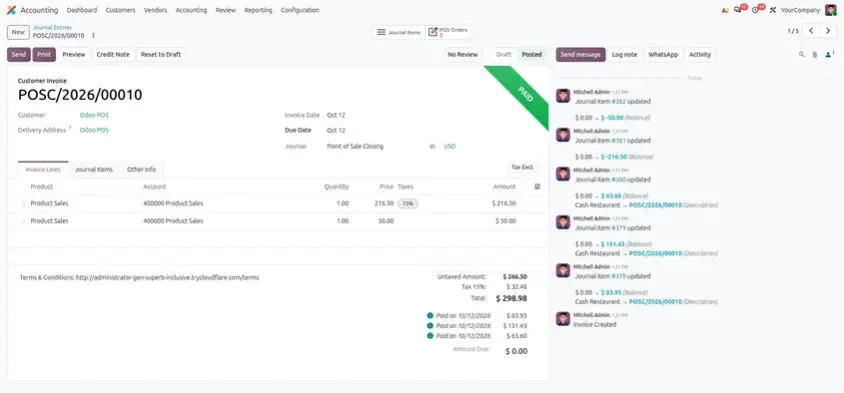The image size is (844, 393).
Task: Go to the previous record arrow
Action: click(811, 31)
